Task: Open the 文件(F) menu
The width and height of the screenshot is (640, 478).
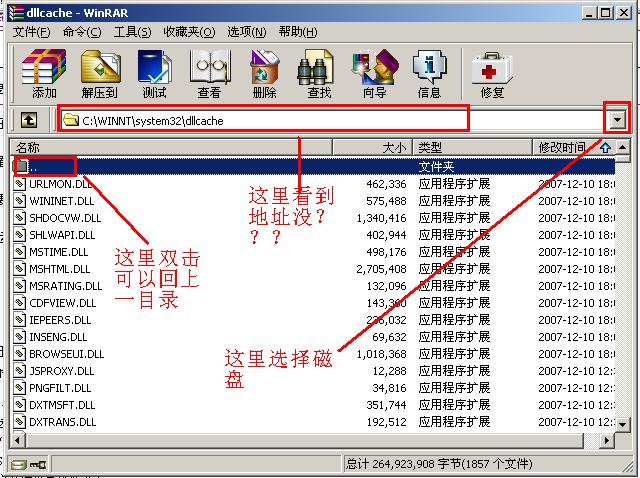Action: (x=31, y=32)
